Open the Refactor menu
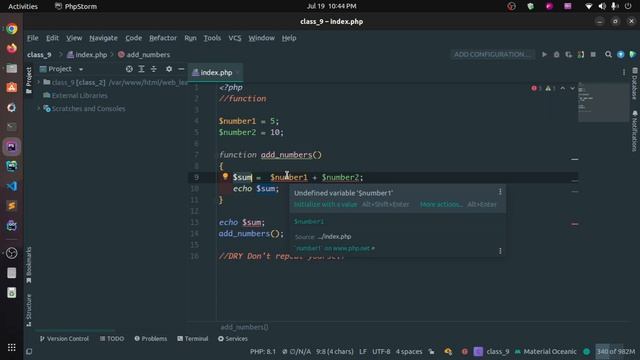Image resolution: width=640 pixels, height=360 pixels. (163, 38)
